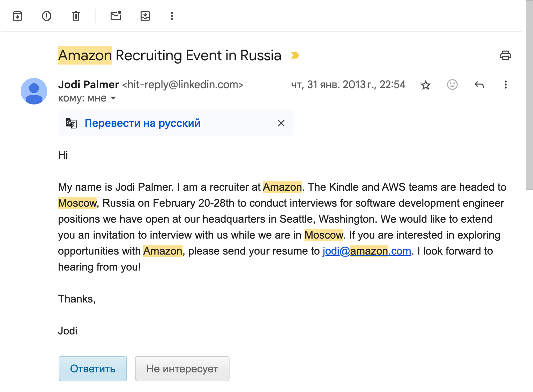Click 'Перевести на русский' translate link
Viewport: 533px width, 392px height.
[143, 123]
